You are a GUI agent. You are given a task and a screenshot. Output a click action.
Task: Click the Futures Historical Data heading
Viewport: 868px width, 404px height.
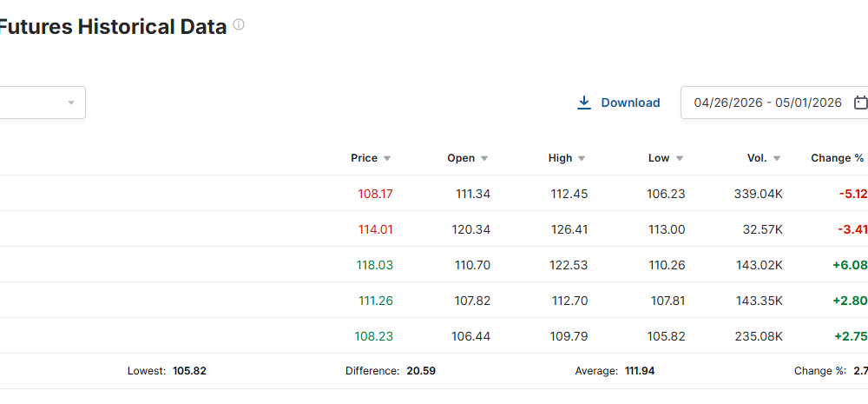(114, 26)
